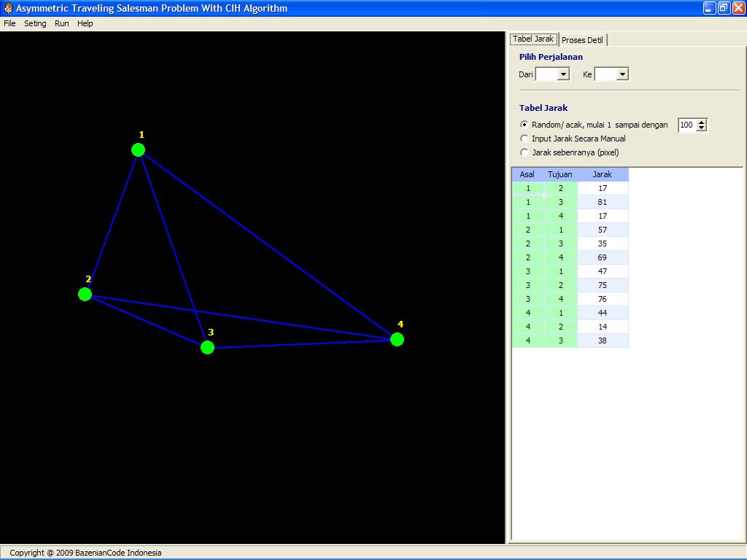Click the random maximum value field showing 100
This screenshot has height=560, width=747.
pos(686,125)
